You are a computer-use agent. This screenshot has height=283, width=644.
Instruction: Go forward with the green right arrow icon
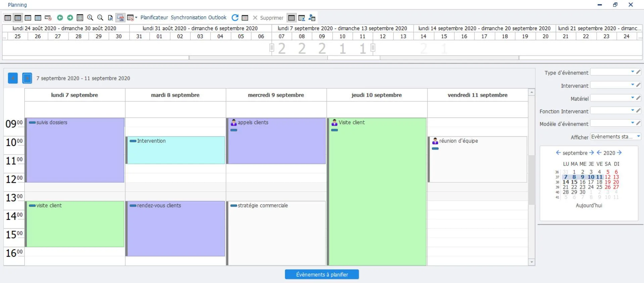pos(70,18)
